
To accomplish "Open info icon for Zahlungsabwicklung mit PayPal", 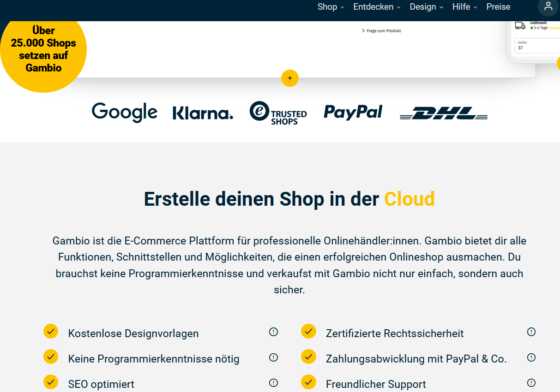I will tap(531, 357).
